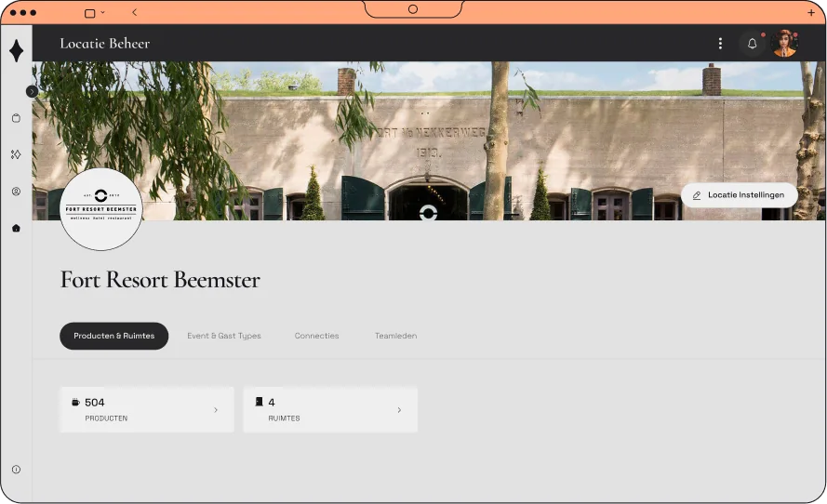Open the 4 Ruimtes card
Screen dimensions: 827x504
coord(330,410)
